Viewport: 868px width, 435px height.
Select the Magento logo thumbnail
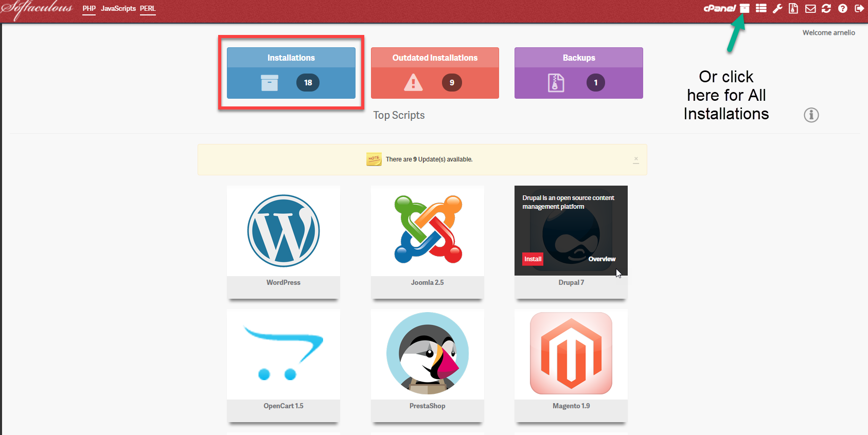(x=571, y=354)
